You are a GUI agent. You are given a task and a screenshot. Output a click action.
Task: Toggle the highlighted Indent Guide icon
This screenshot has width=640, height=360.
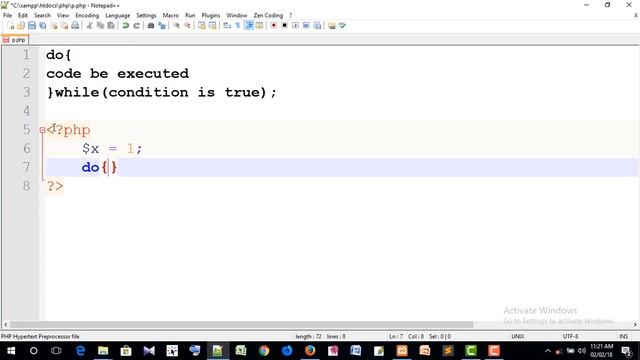click(249, 26)
